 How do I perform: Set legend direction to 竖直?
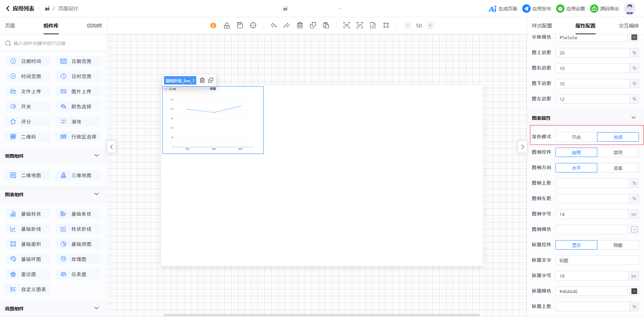click(618, 168)
